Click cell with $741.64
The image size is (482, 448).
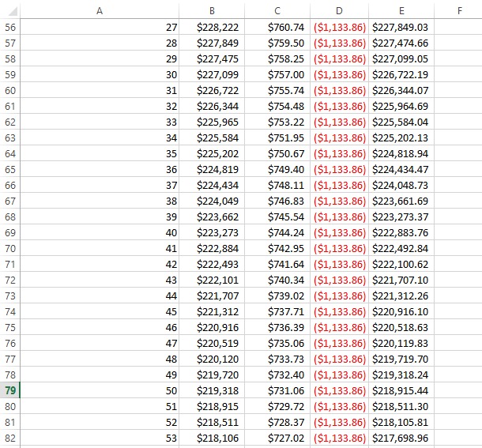click(277, 265)
